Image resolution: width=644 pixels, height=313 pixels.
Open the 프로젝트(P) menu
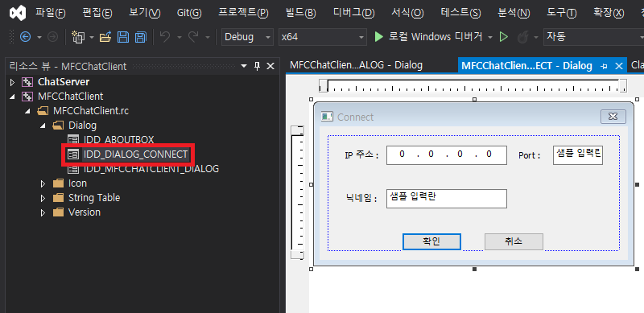pyautogui.click(x=243, y=13)
